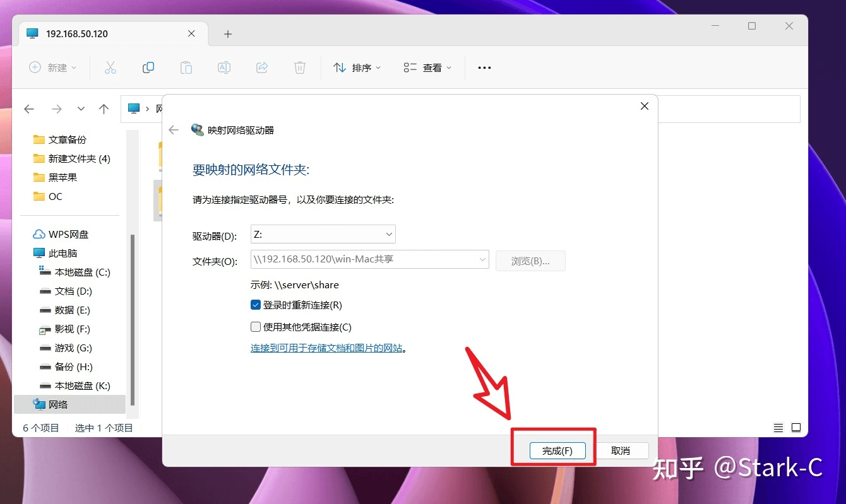This screenshot has width=846, height=504.
Task: Click the Share icon in the toolbar
Action: coord(262,67)
